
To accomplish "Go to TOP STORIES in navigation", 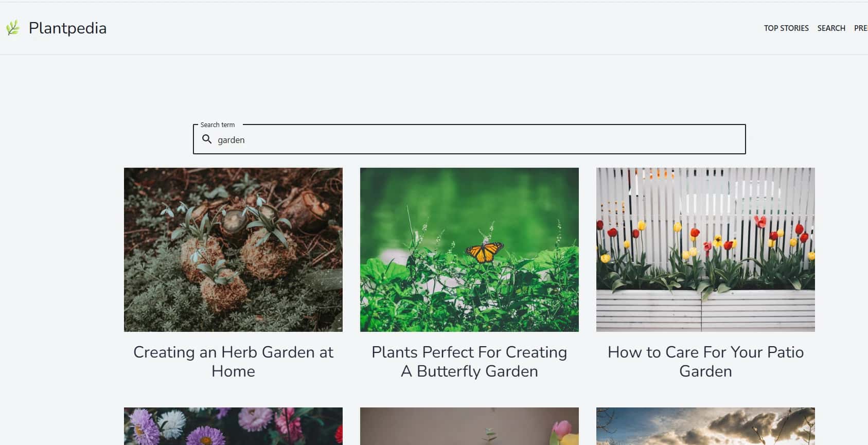I will coord(786,28).
